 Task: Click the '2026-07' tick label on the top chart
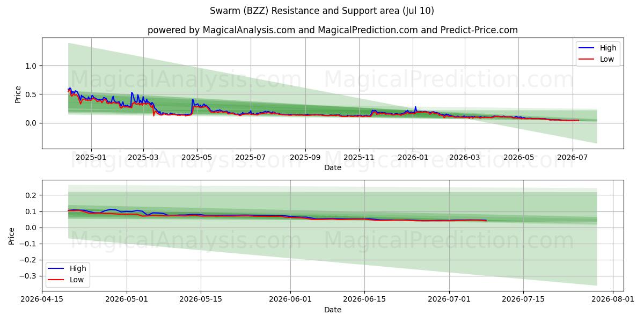pyautogui.click(x=572, y=157)
